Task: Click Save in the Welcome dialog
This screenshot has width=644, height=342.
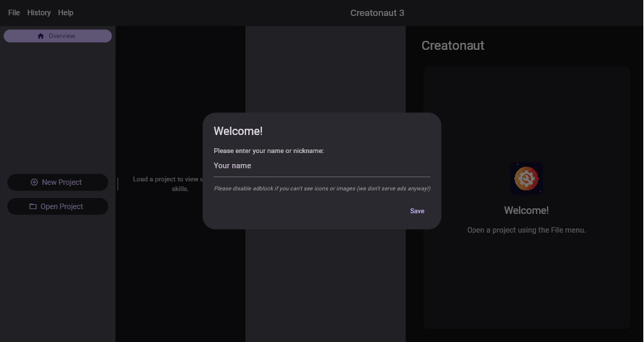Action: (x=417, y=211)
